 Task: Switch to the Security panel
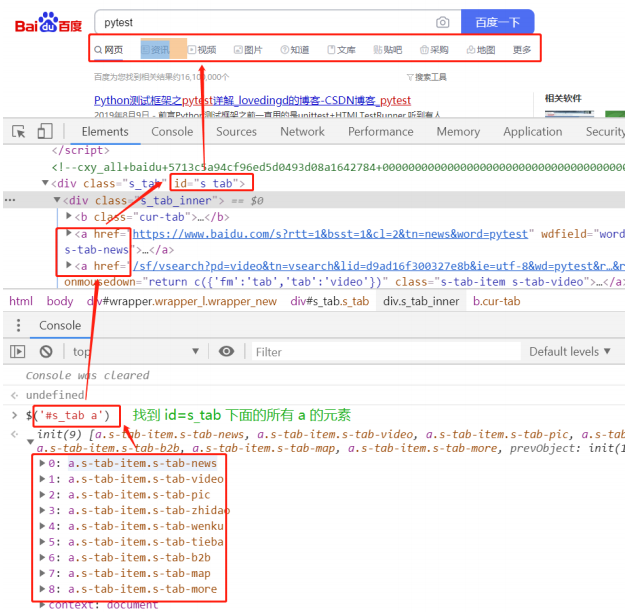(605, 131)
